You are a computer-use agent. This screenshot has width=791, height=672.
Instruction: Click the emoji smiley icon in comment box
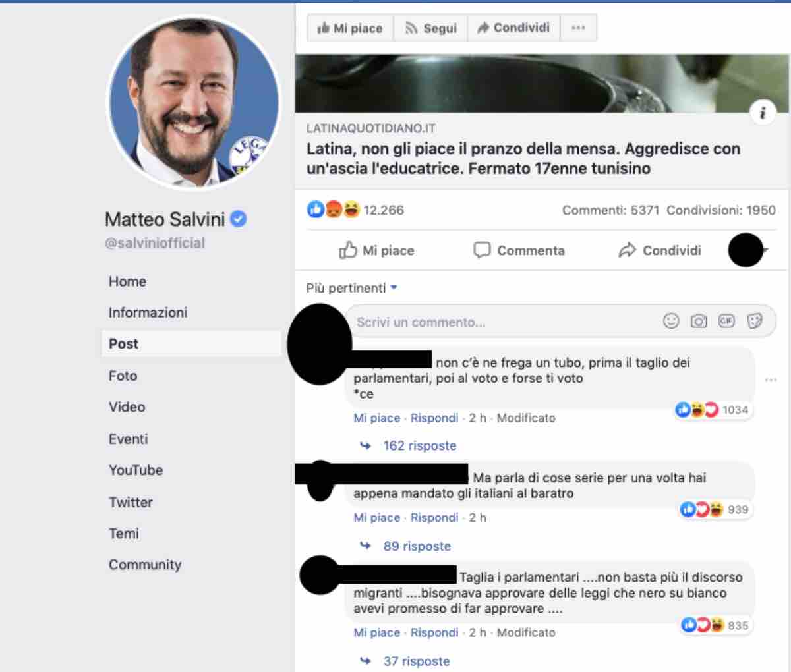coord(671,321)
